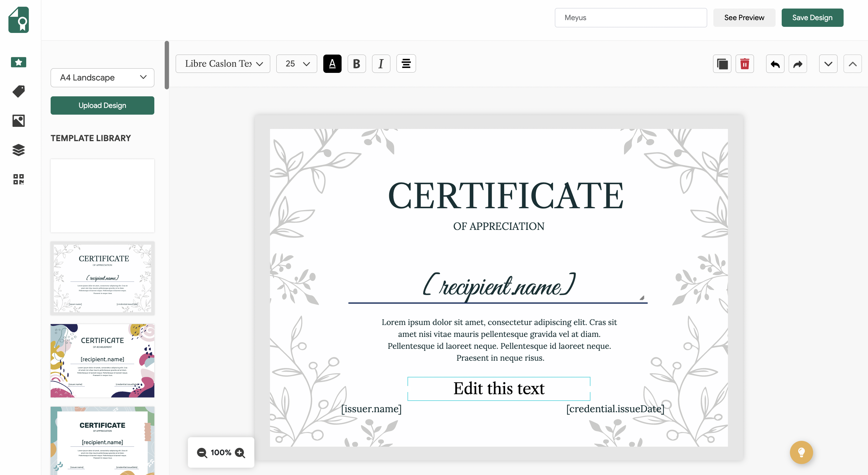Expand the page size A4 Landscape selector
Screen dimensions: 868x475
[x=102, y=77]
